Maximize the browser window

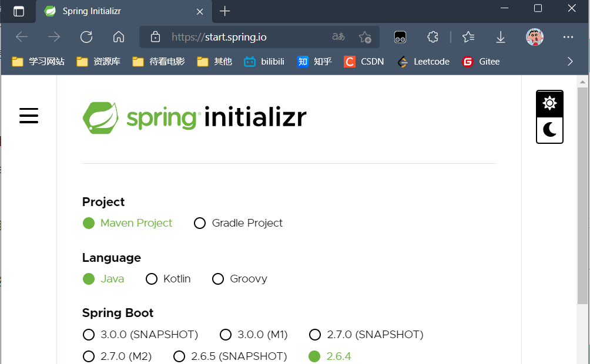coord(538,8)
